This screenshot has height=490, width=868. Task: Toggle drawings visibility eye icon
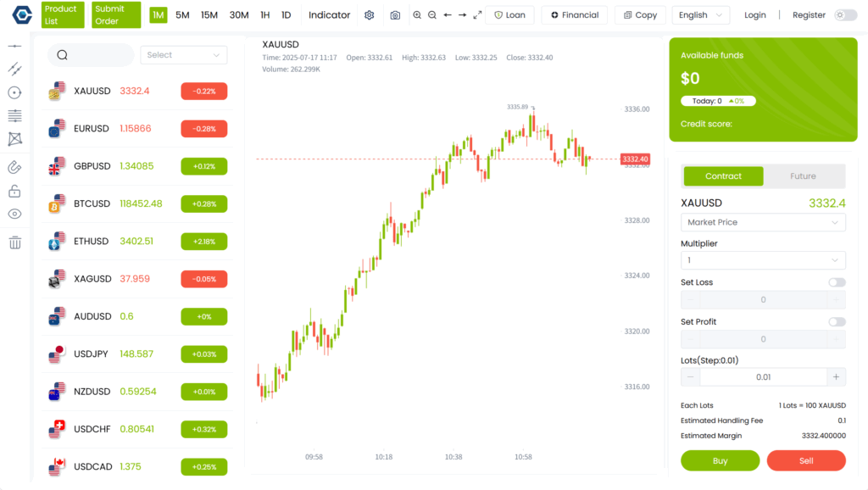(14, 214)
